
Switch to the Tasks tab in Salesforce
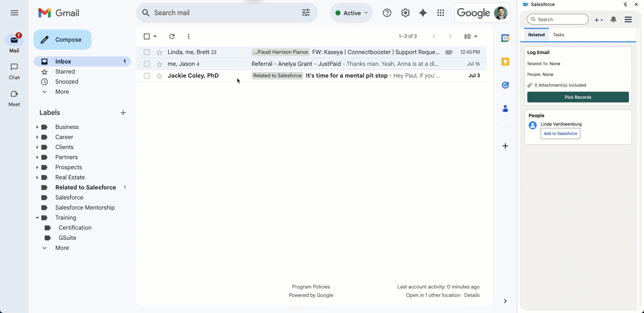(x=558, y=35)
